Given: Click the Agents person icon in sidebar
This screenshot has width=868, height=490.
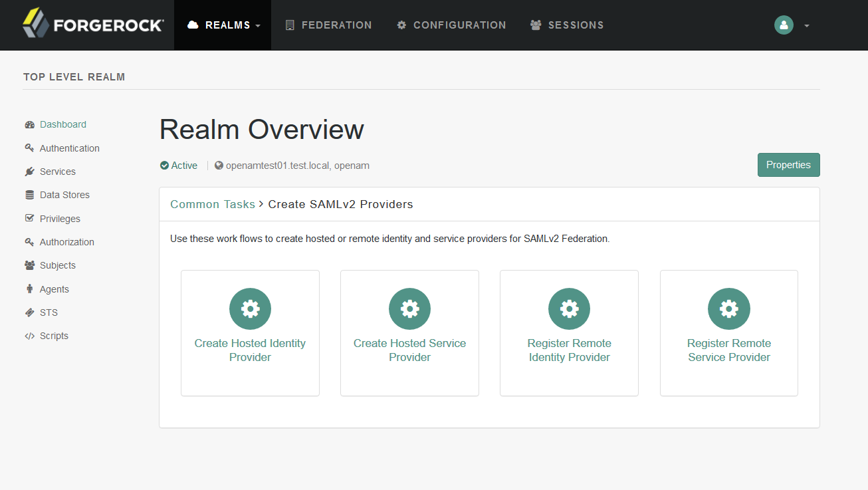Looking at the screenshot, I should tap(29, 289).
